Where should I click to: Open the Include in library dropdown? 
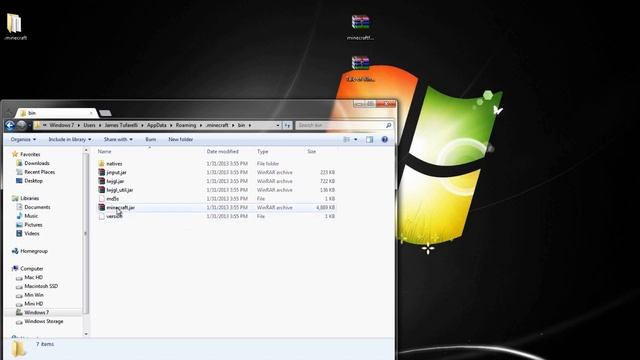tap(70, 140)
